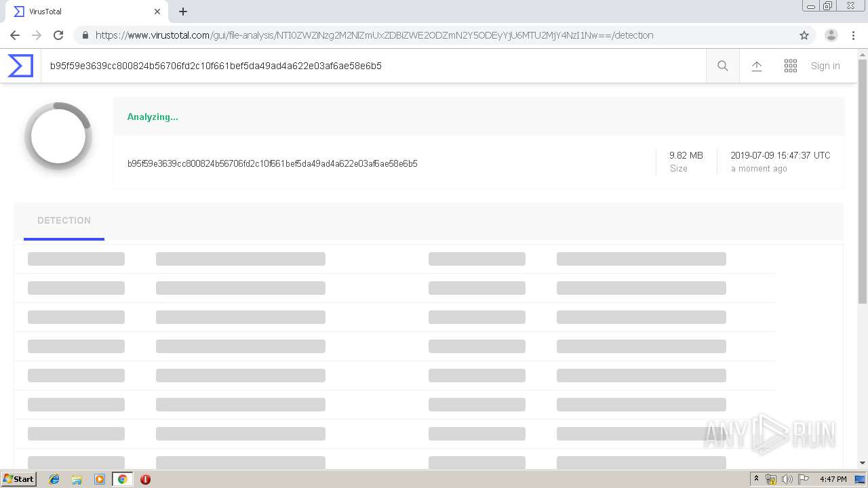The image size is (868, 488).
Task: Close the VirusTotal tab
Action: 157,12
